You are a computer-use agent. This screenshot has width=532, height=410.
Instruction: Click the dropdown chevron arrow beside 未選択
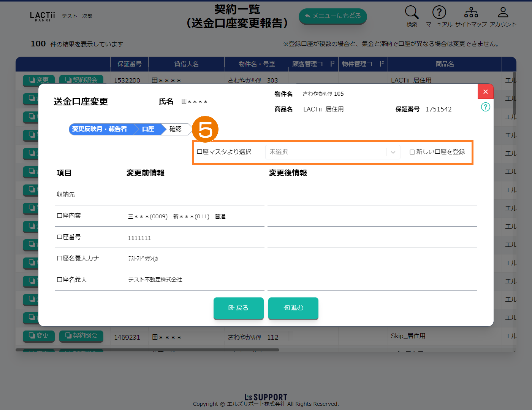click(x=393, y=152)
